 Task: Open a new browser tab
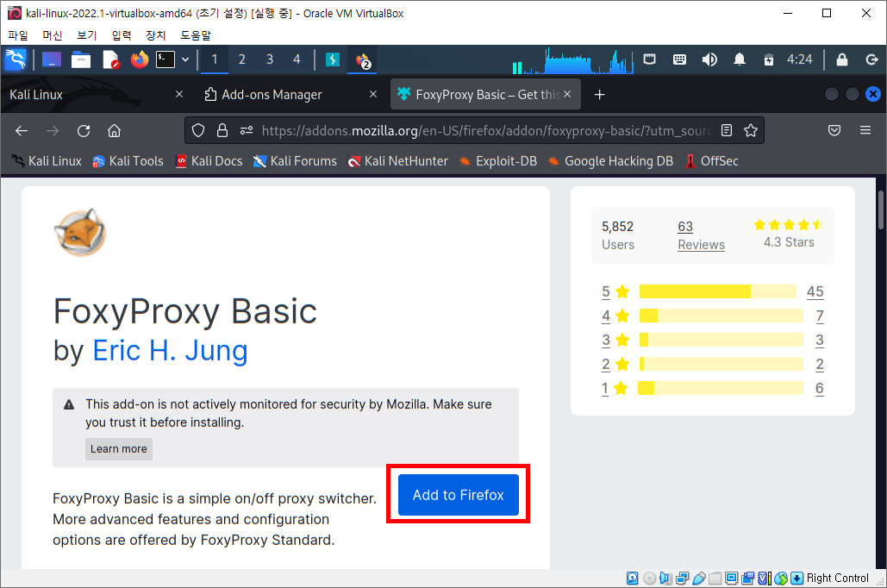coord(600,95)
